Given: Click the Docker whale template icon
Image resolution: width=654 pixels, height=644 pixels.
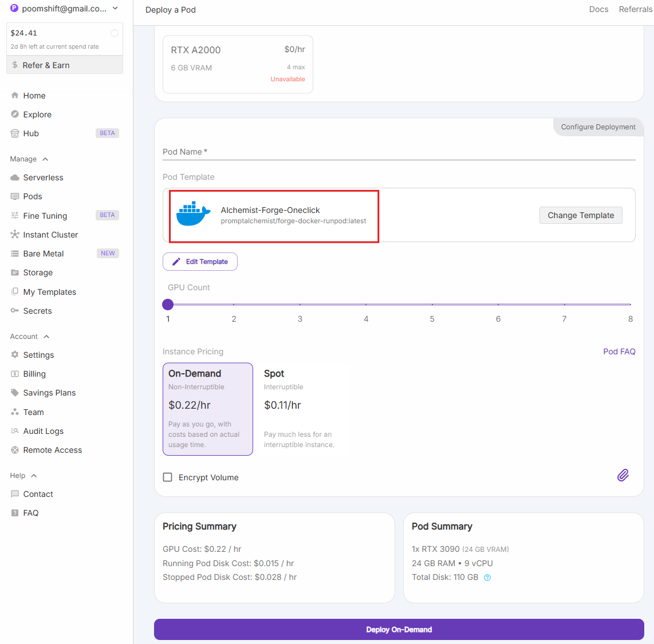Looking at the screenshot, I should coord(193,214).
